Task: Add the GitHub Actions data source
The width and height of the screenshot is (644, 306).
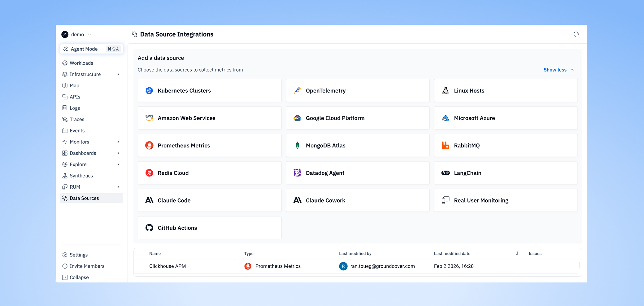Action: click(x=210, y=228)
